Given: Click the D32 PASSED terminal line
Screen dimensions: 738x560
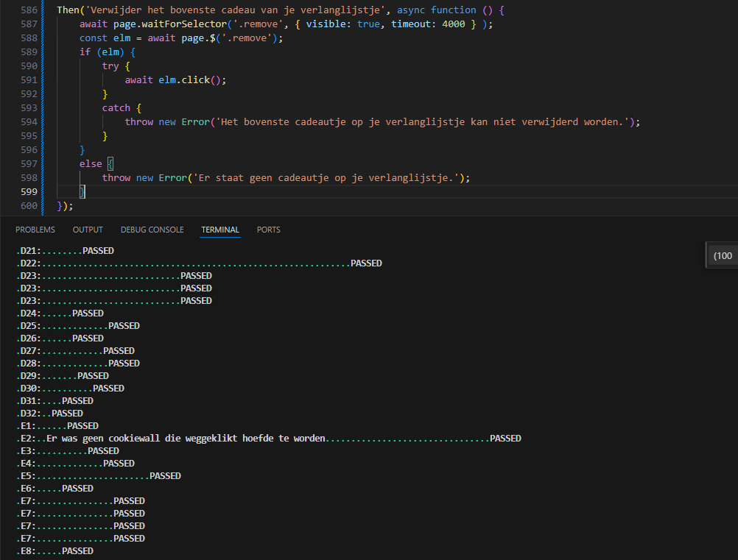Looking at the screenshot, I should coord(50,414).
